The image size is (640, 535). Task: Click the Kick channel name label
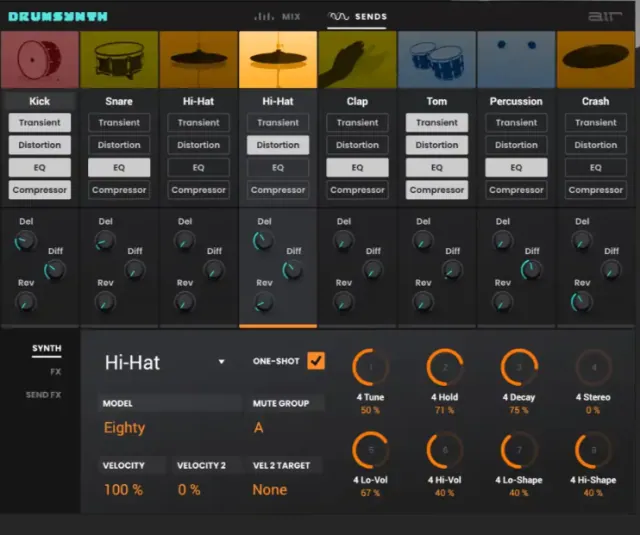coord(40,101)
